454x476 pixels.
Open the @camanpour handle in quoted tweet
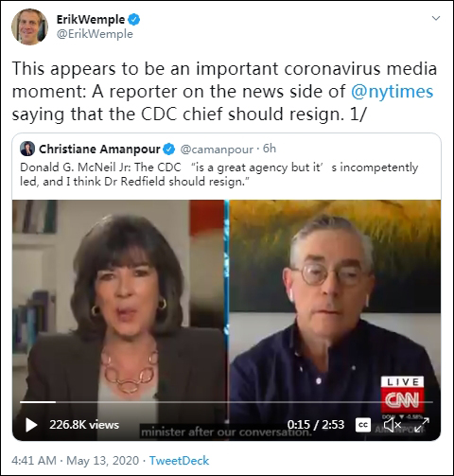(x=217, y=150)
